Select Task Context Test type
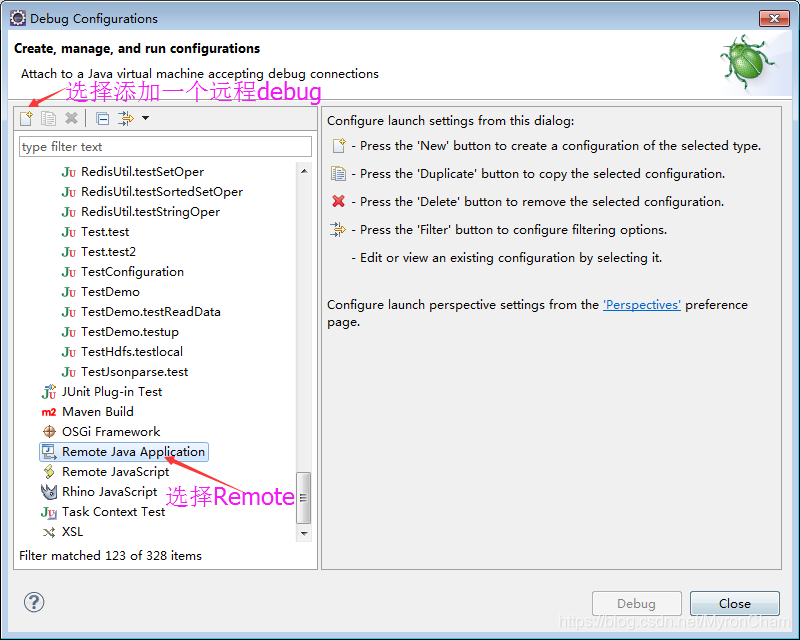800x640 pixels. coord(113,511)
